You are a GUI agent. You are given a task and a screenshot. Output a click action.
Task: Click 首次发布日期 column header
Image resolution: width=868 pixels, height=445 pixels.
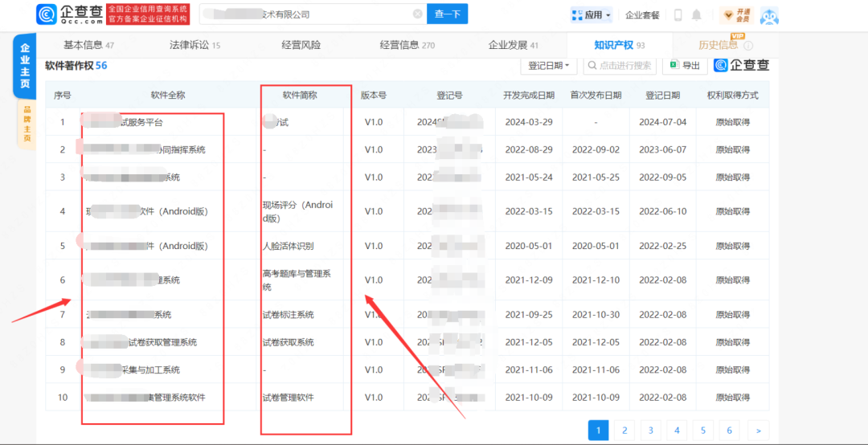(x=596, y=96)
